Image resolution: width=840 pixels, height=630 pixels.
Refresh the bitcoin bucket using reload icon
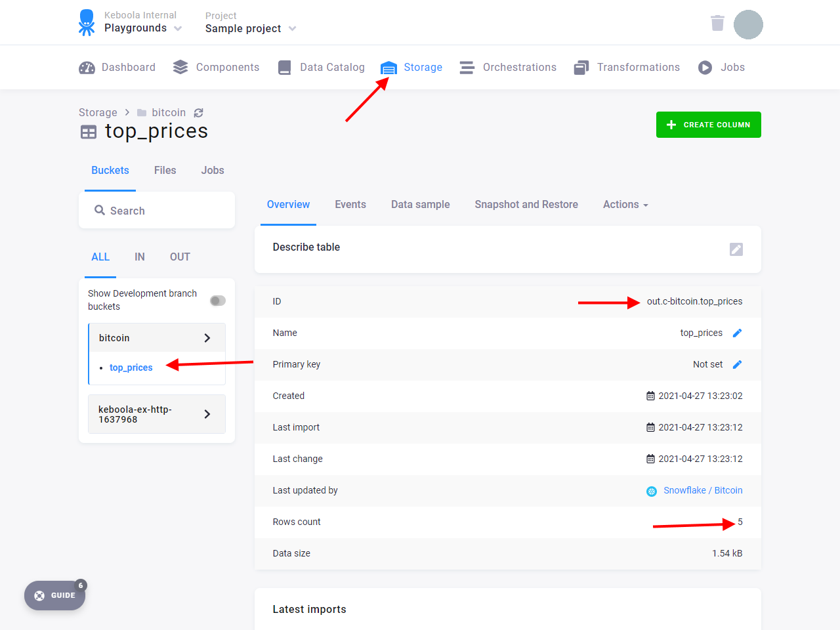(x=199, y=113)
